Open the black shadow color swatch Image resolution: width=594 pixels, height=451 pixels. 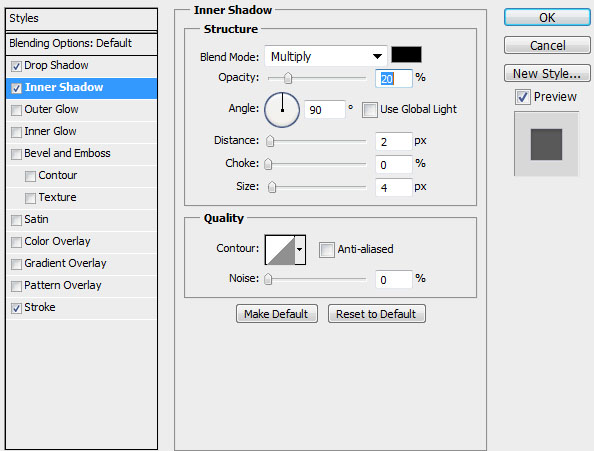(x=406, y=55)
